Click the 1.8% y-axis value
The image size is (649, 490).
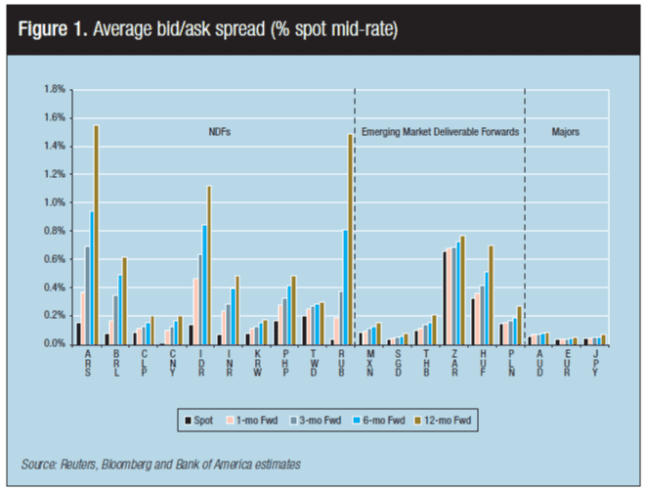55,89
